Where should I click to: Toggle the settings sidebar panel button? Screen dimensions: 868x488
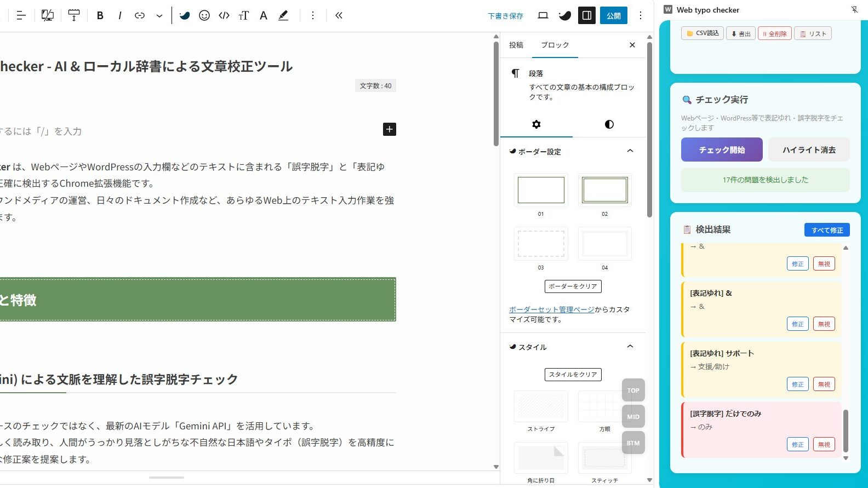(587, 15)
